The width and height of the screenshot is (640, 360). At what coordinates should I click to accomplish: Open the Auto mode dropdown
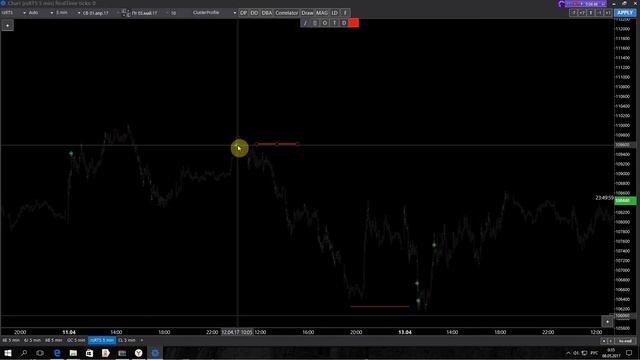coord(40,13)
